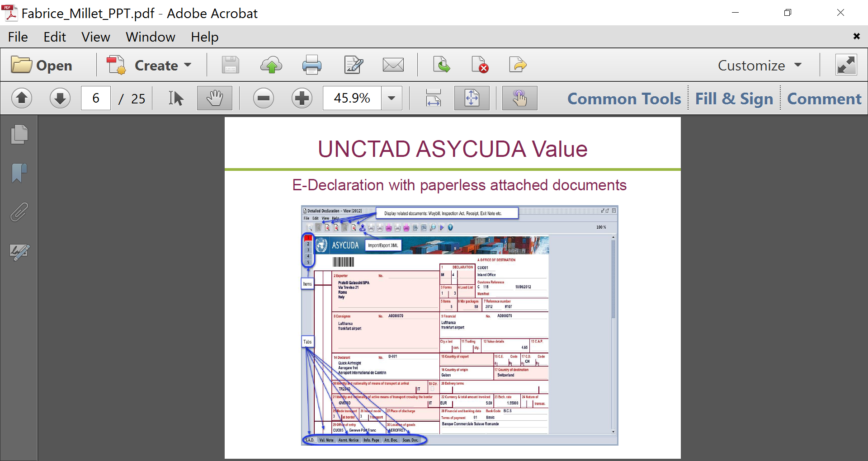Open the Window menu
This screenshot has height=461, width=868.
click(x=151, y=37)
